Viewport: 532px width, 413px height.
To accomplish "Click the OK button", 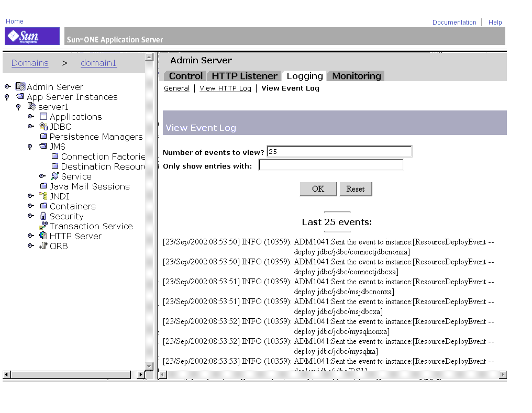I will tap(318, 189).
